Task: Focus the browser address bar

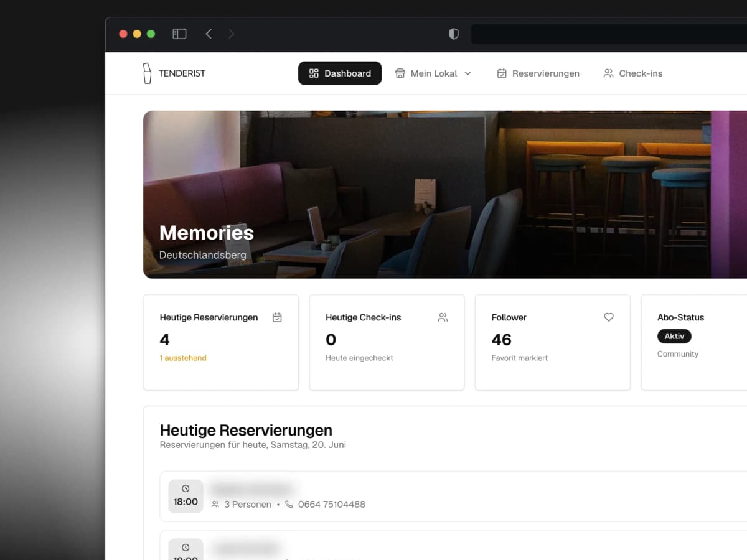Action: [x=609, y=34]
